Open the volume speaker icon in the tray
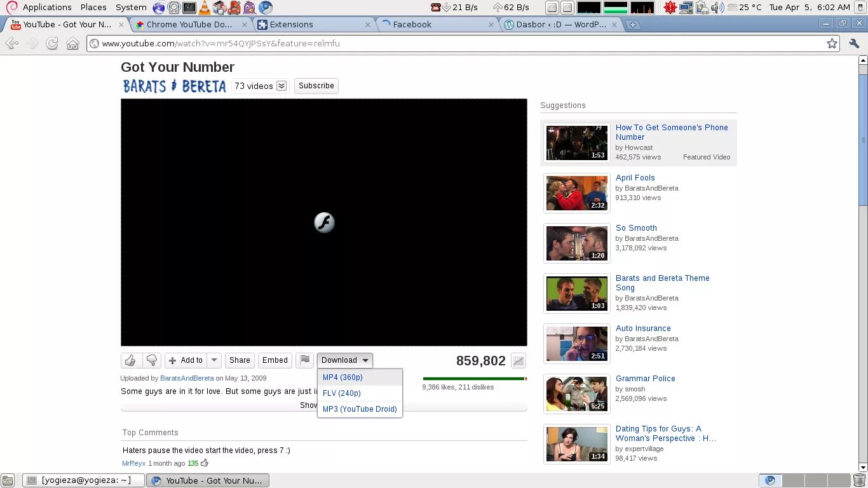This screenshot has width=868, height=488. [717, 8]
